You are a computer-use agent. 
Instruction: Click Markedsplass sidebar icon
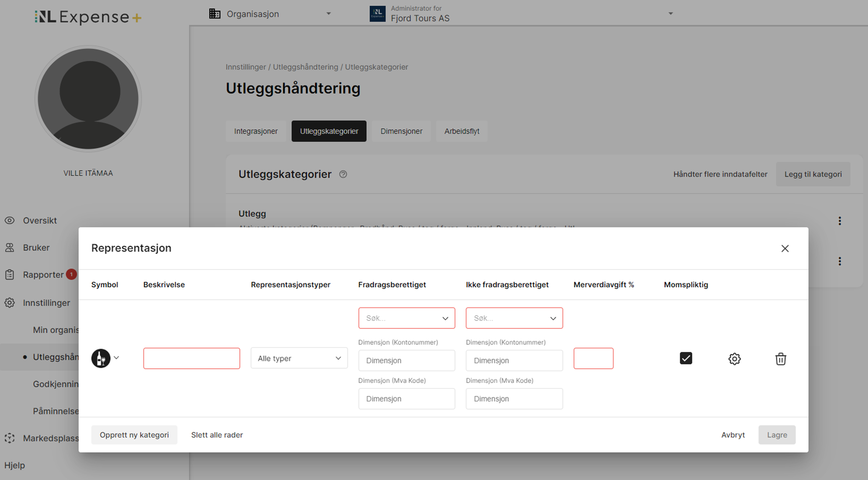pos(10,438)
